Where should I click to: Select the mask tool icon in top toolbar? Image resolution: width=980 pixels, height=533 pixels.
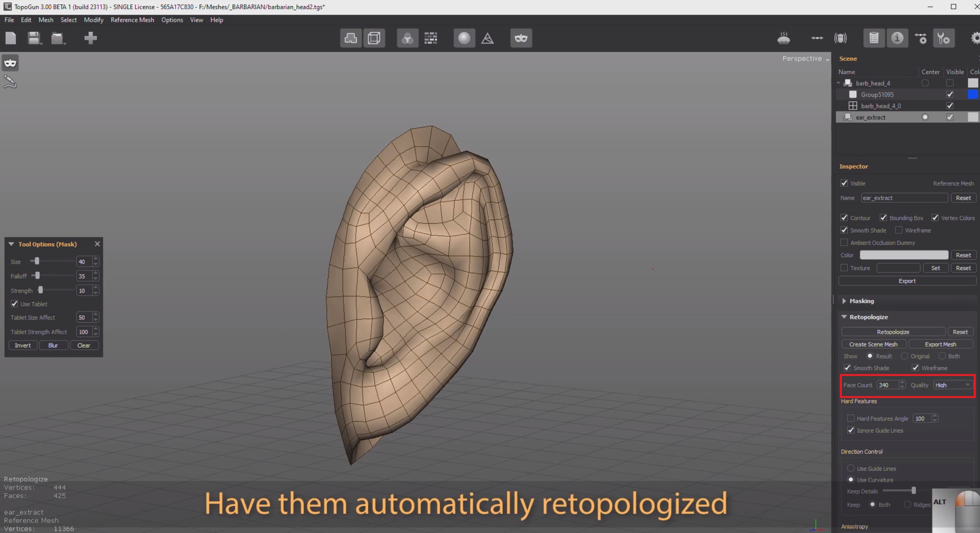pyautogui.click(x=521, y=38)
